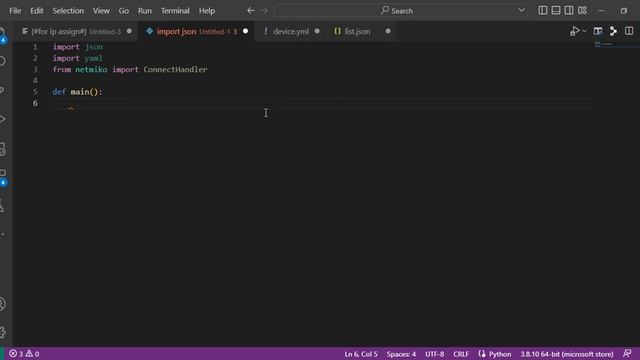Click the 'Ln 6, Col 5' cursor position indicator
The image size is (640, 360).
[x=361, y=354]
